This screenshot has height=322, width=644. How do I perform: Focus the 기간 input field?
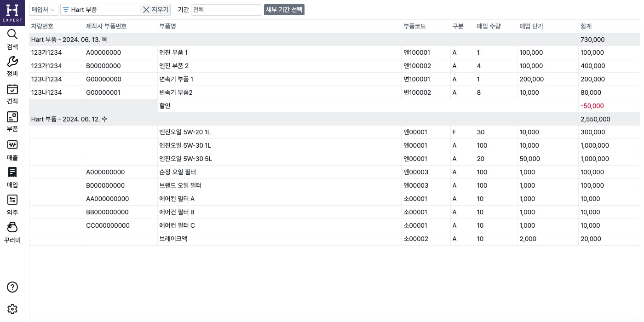click(x=226, y=10)
